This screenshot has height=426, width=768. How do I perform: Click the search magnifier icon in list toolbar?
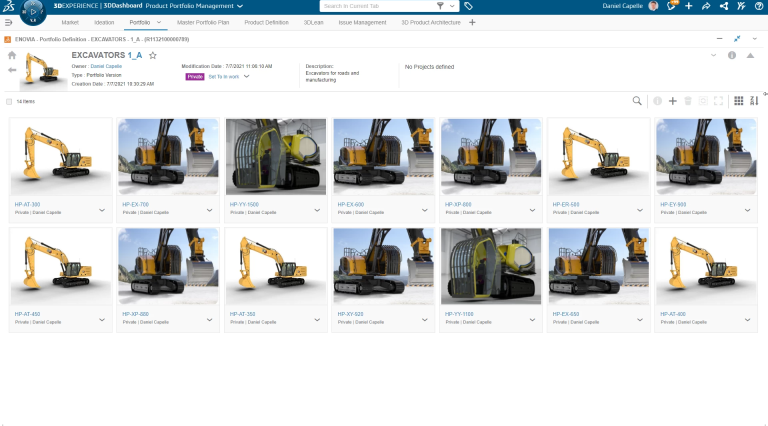pyautogui.click(x=637, y=101)
